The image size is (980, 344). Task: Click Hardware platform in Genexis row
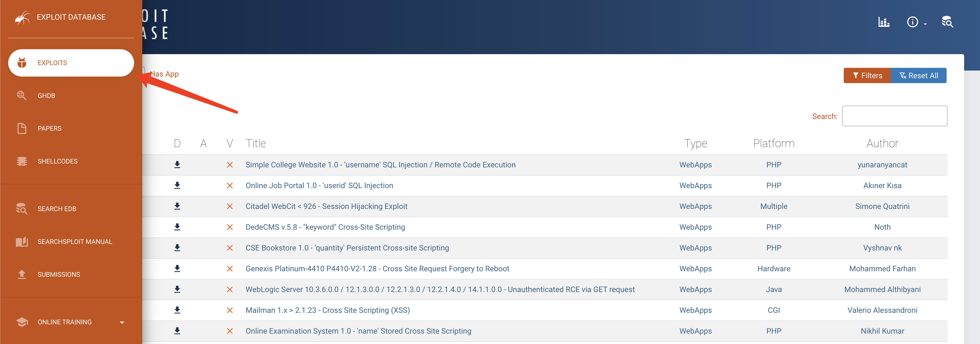coord(773,268)
